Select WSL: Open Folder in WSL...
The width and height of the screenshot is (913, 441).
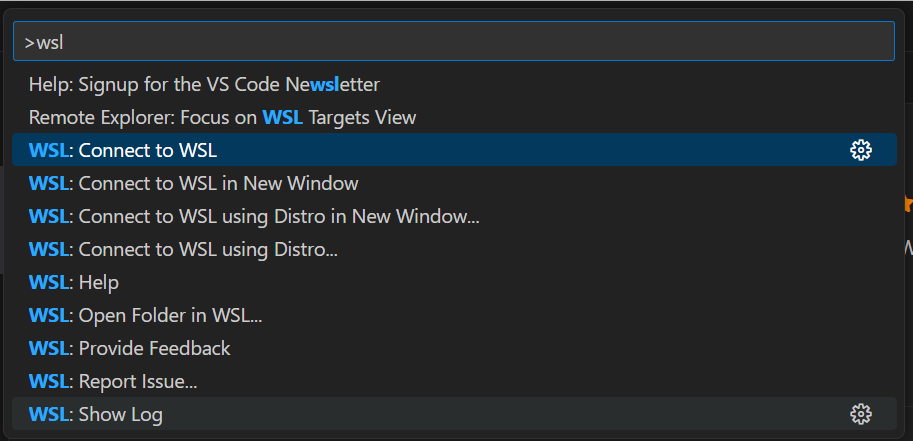(x=454, y=315)
